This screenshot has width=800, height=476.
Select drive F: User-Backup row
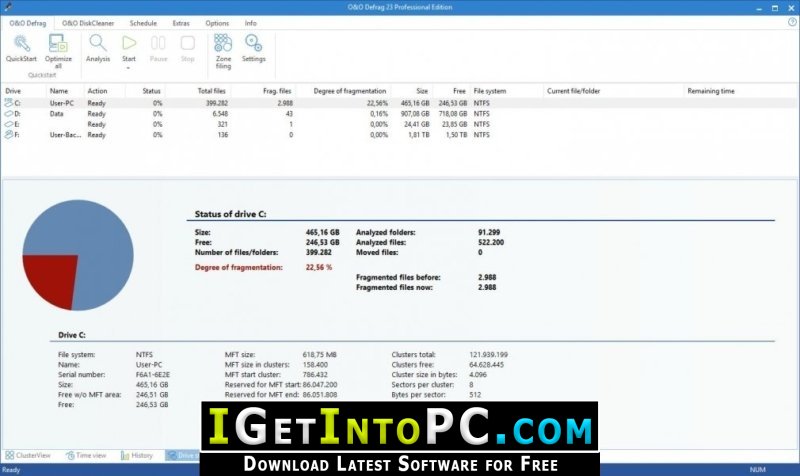pyautogui.click(x=399, y=135)
